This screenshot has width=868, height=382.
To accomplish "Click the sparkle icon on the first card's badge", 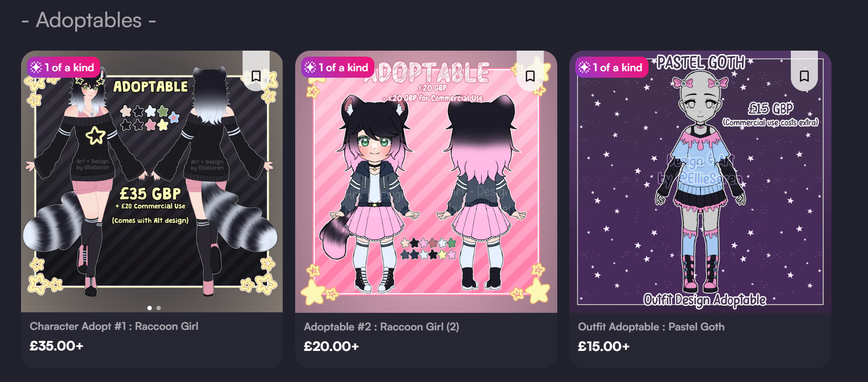I will click(x=36, y=67).
